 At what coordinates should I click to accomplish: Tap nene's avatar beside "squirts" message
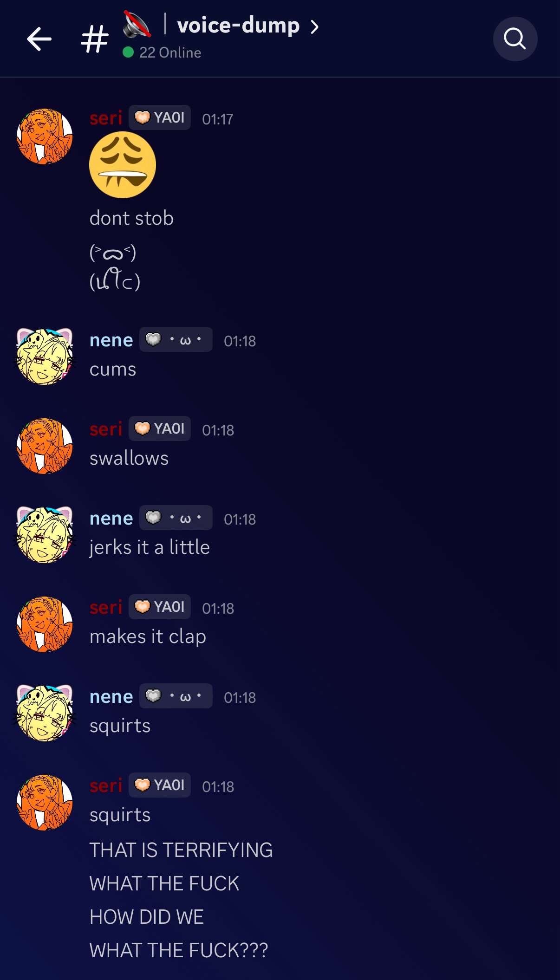pos(45,713)
